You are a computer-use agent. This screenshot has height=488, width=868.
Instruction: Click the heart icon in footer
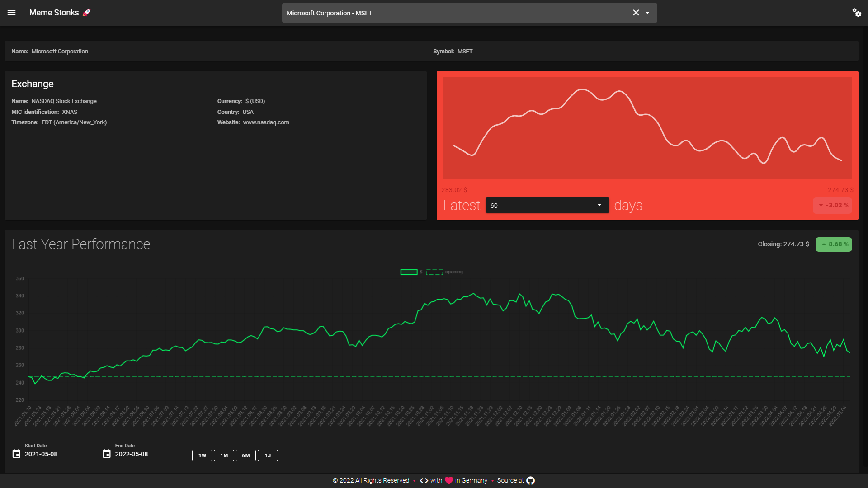tap(449, 480)
